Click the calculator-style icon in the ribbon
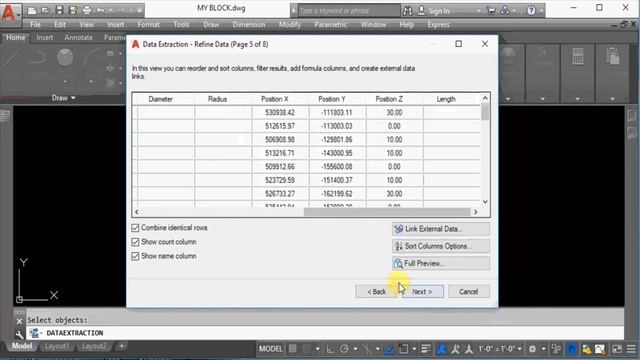 click(x=578, y=56)
